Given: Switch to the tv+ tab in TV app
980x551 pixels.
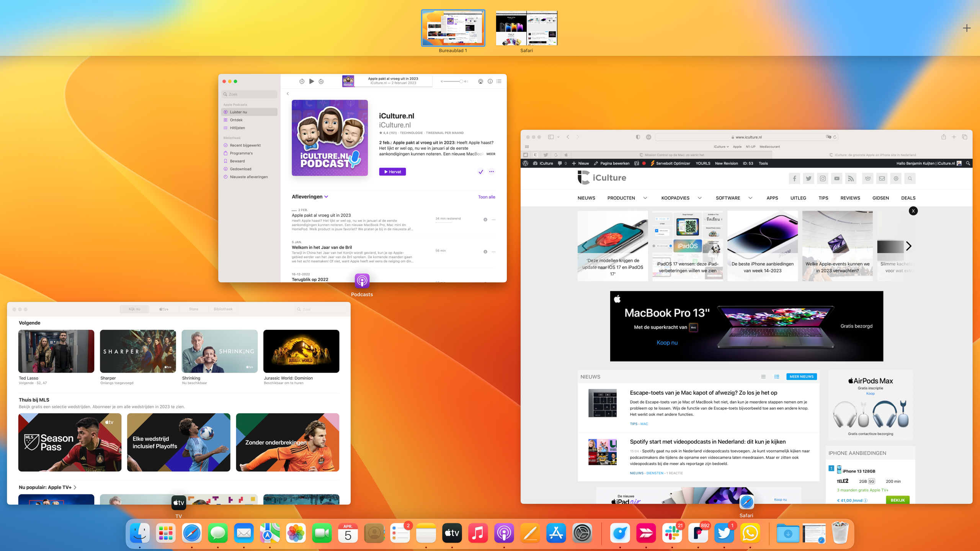Looking at the screenshot, I should pos(164,309).
